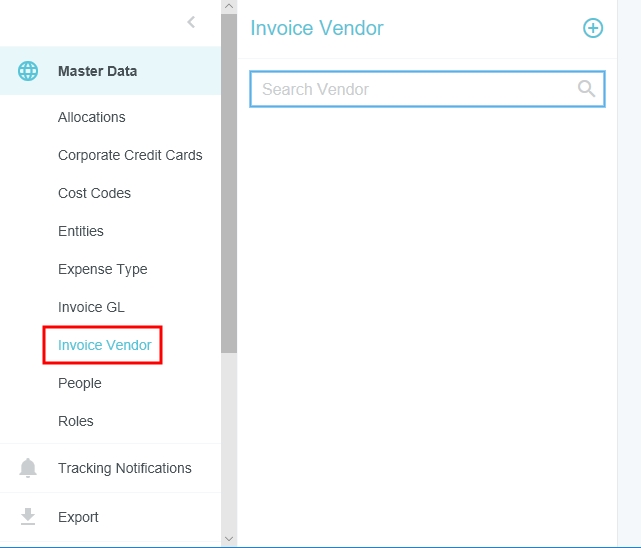Go to Cost Codes

pyautogui.click(x=94, y=193)
